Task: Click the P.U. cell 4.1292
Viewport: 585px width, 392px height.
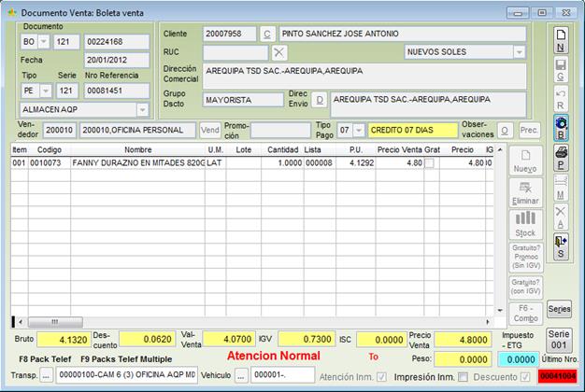Action: click(x=355, y=163)
